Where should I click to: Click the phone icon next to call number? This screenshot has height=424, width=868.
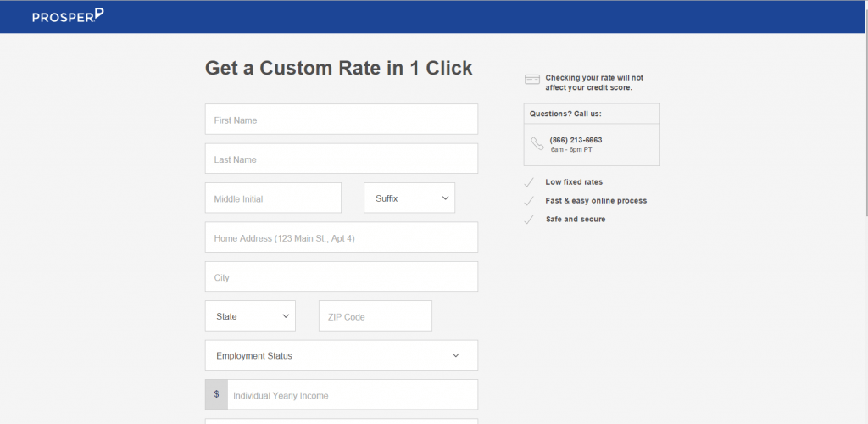(537, 144)
